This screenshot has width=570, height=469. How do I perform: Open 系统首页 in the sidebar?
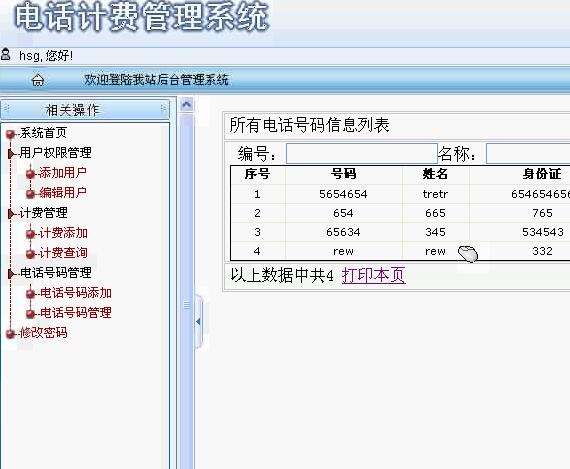pos(43,133)
